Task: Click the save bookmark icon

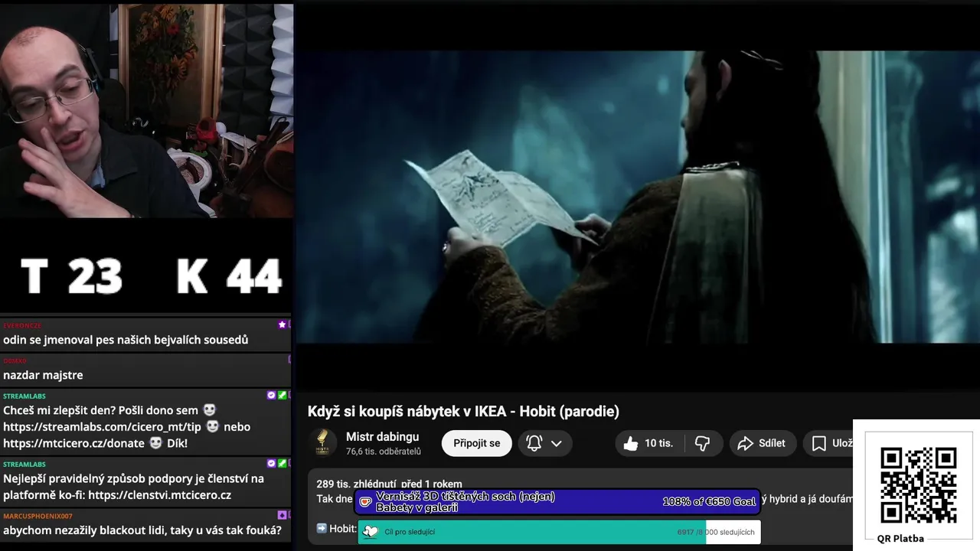Action: pos(818,443)
